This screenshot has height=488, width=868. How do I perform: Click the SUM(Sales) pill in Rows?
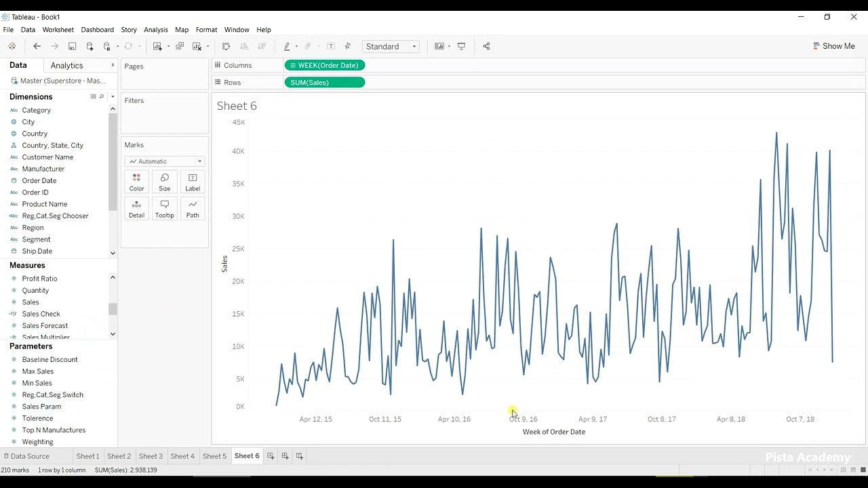[x=325, y=82]
